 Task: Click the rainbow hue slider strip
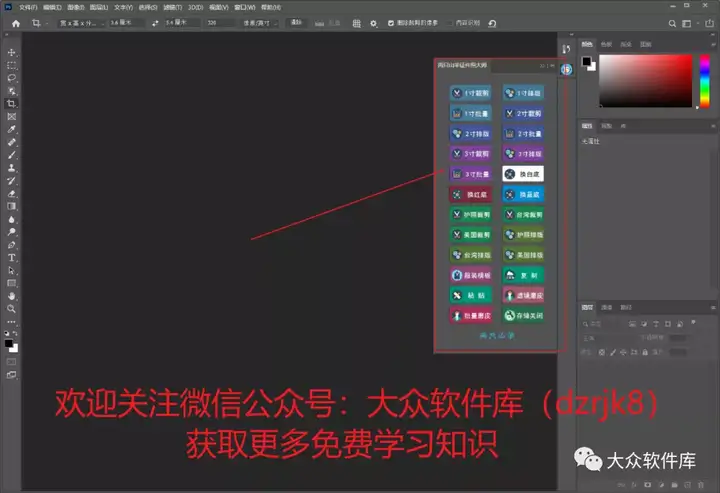coord(704,81)
